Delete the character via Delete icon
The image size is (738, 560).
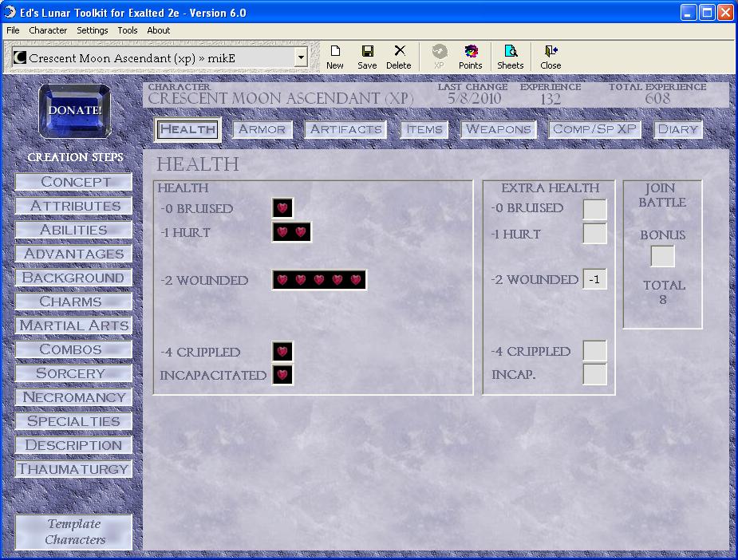[x=399, y=57]
